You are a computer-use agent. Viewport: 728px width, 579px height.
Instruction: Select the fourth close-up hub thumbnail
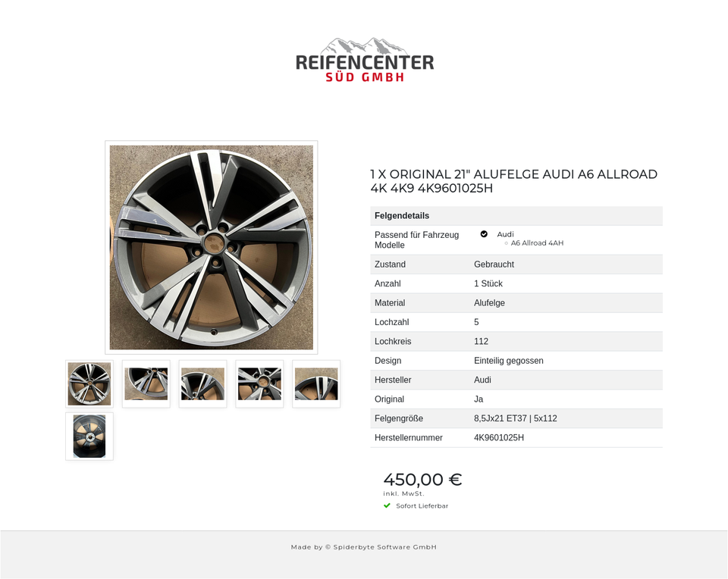tap(259, 383)
